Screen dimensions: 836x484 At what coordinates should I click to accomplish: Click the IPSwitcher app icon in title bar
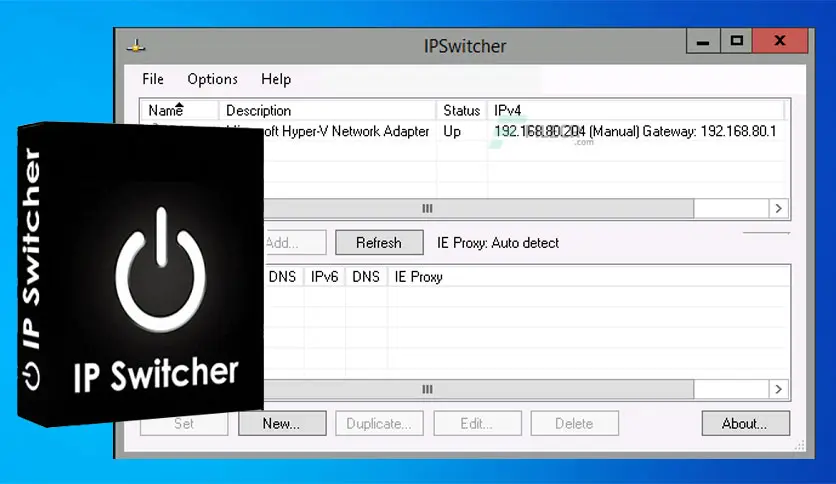137,46
